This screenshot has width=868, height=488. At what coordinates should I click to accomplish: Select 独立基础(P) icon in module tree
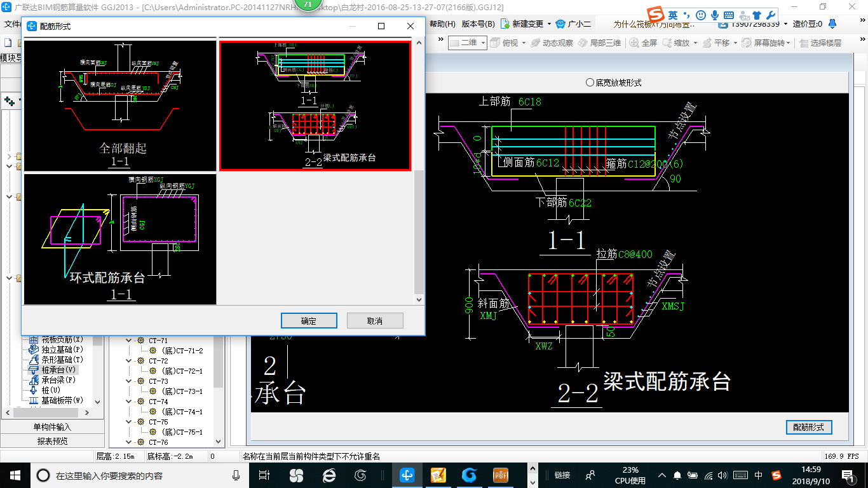(x=35, y=349)
